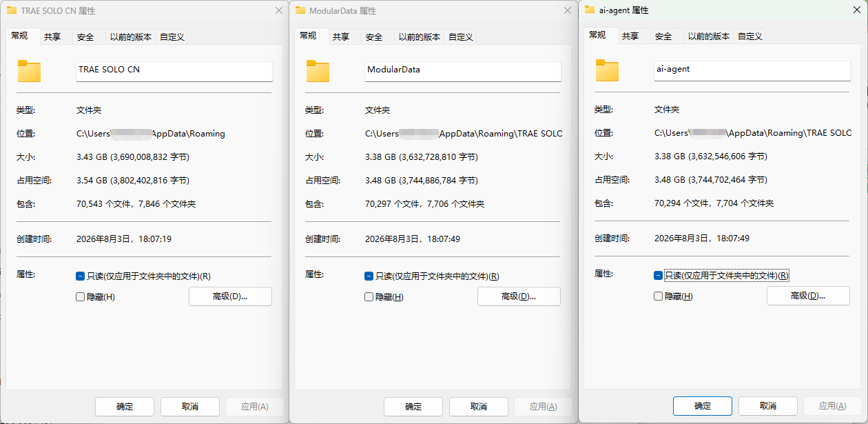
Task: Open 以前的版本 tab in TRAE SOLO CN window
Action: pos(131,37)
